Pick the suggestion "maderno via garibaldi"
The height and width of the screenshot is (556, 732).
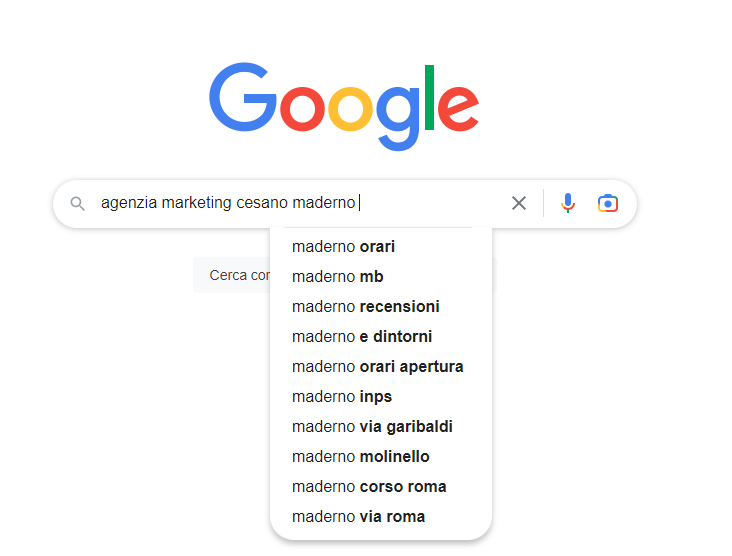click(x=372, y=426)
